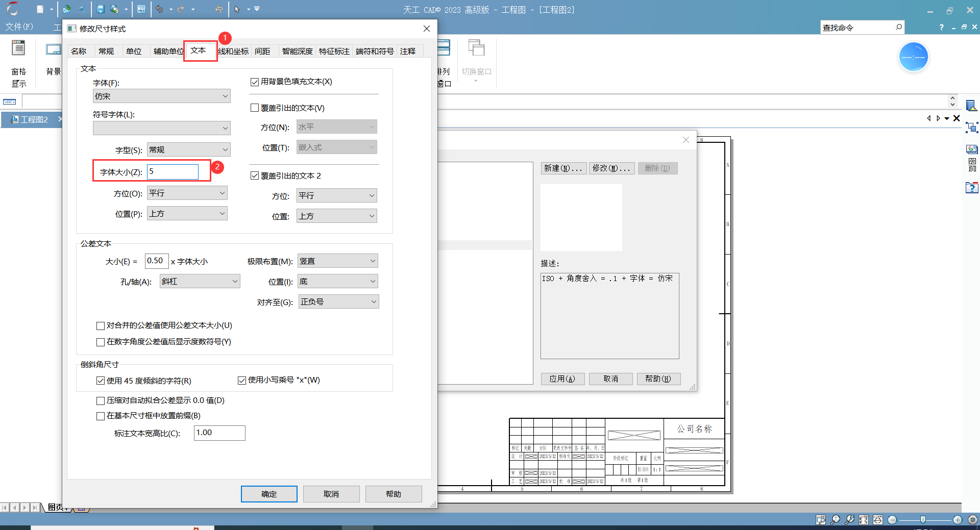
Task: Click the Zoom area icon in status bar
Action: pos(820,520)
